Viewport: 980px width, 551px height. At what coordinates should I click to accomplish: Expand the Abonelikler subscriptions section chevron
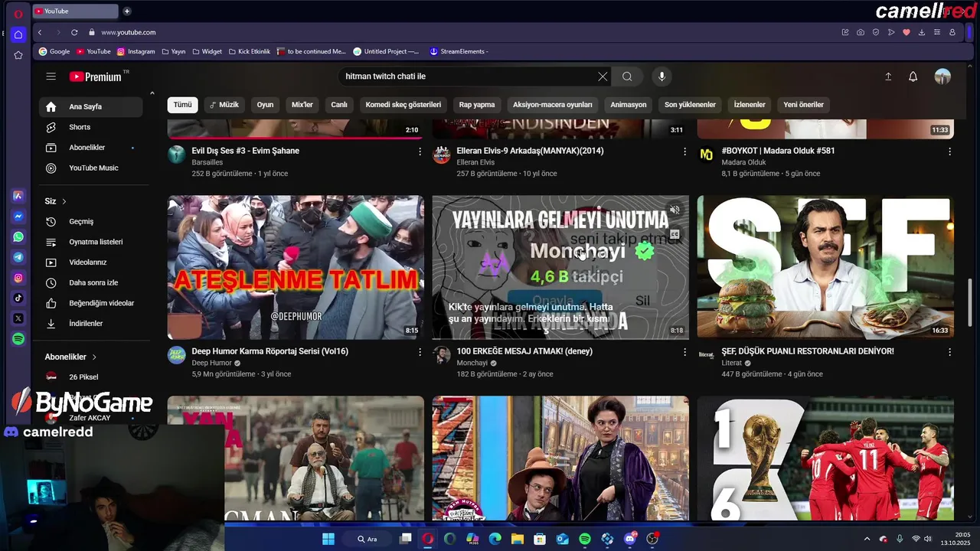coord(95,357)
